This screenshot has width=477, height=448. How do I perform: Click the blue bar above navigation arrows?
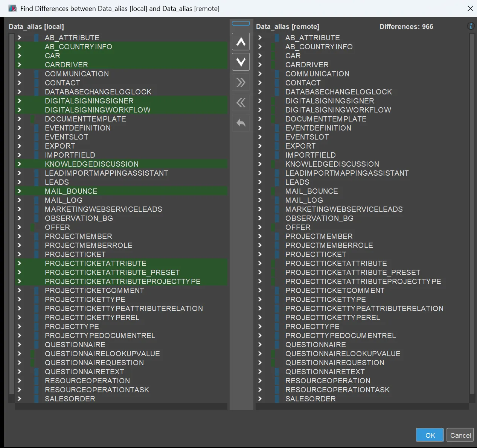click(x=241, y=23)
